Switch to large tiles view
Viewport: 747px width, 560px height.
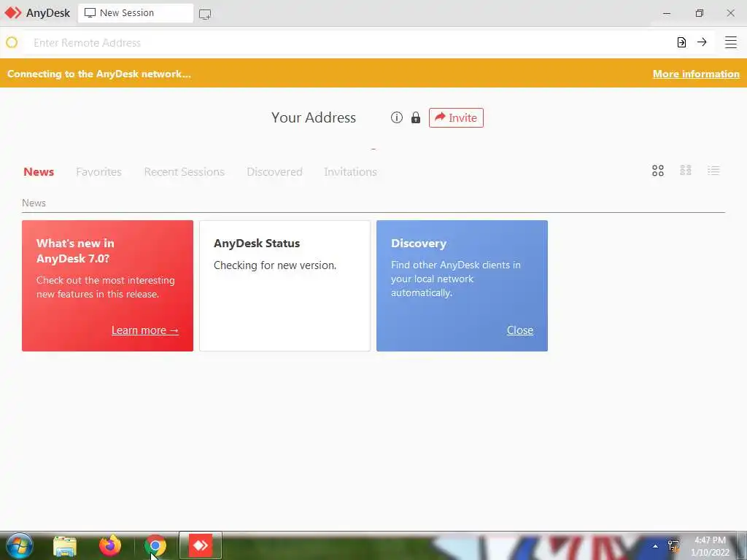(658, 171)
